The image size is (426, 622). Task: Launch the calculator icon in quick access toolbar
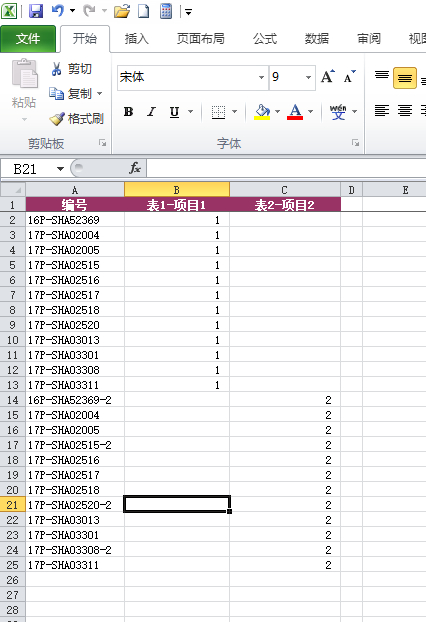point(166,11)
